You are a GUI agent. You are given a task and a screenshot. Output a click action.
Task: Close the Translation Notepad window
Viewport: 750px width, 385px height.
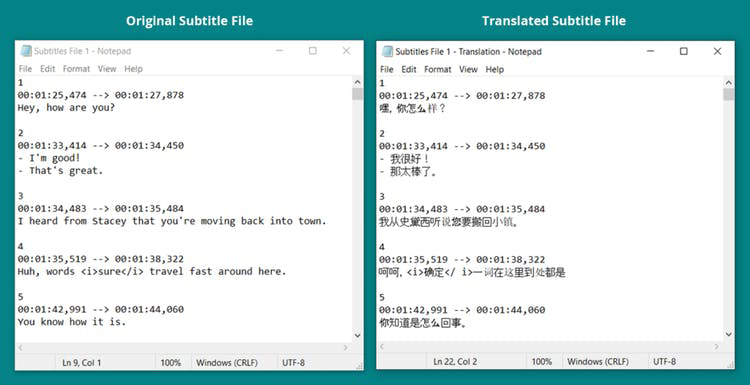click(717, 51)
